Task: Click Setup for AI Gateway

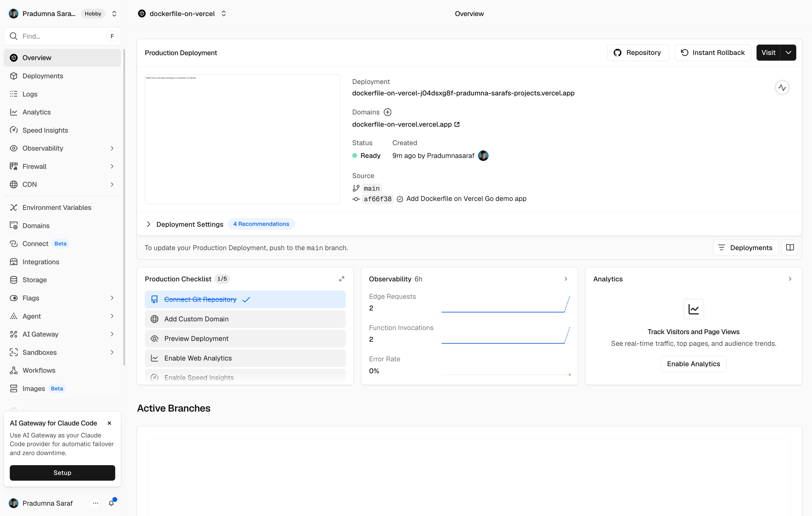Action: coord(63,473)
